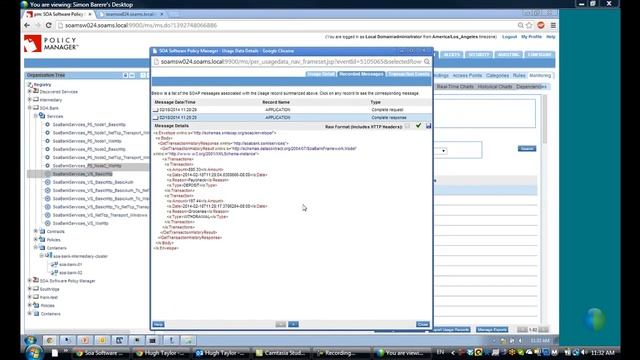Viewport: 640px width, 360px height.
Task: Open Access Points tab in main window
Action: pos(467,76)
